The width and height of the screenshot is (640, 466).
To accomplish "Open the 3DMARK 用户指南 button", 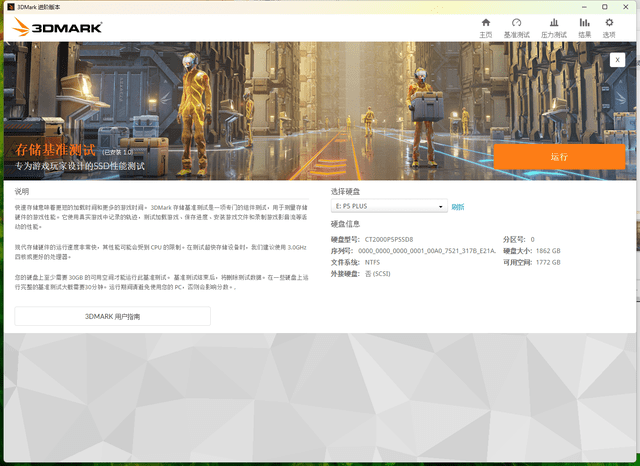I will tap(113, 316).
